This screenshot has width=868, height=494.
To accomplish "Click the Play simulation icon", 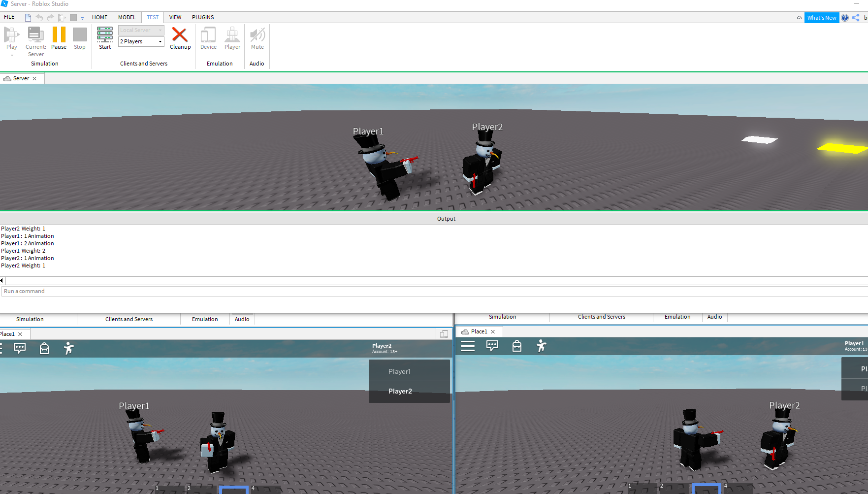I will click(x=11, y=34).
